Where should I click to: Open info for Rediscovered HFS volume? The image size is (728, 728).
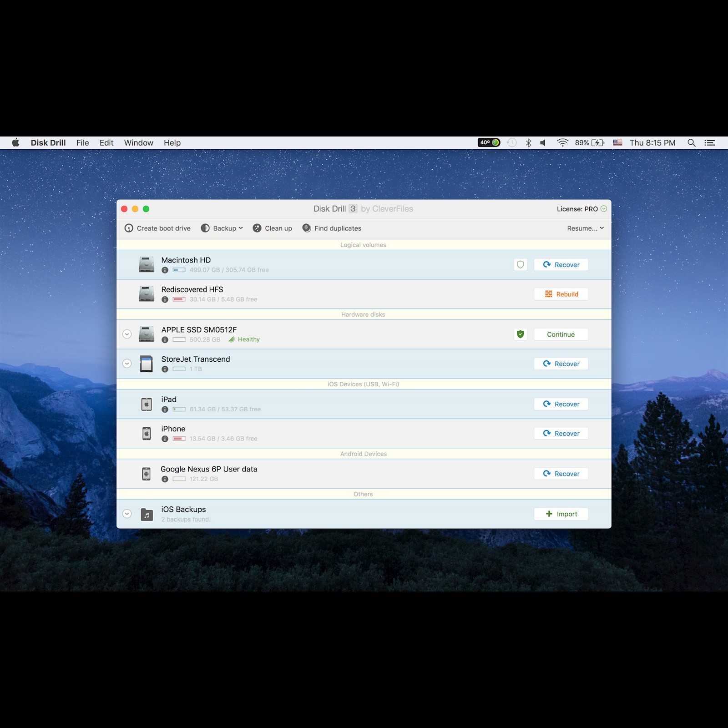tap(165, 299)
